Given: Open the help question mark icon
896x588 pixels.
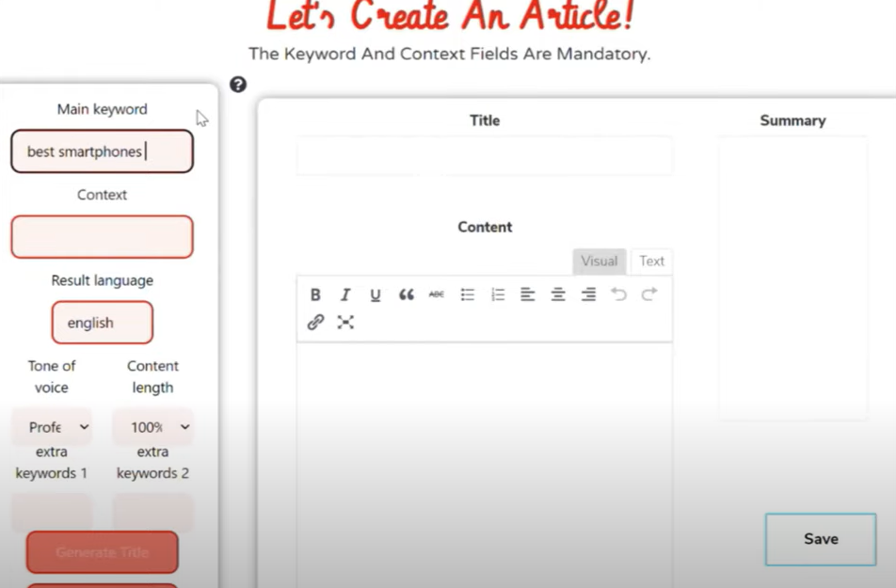Looking at the screenshot, I should point(237,85).
